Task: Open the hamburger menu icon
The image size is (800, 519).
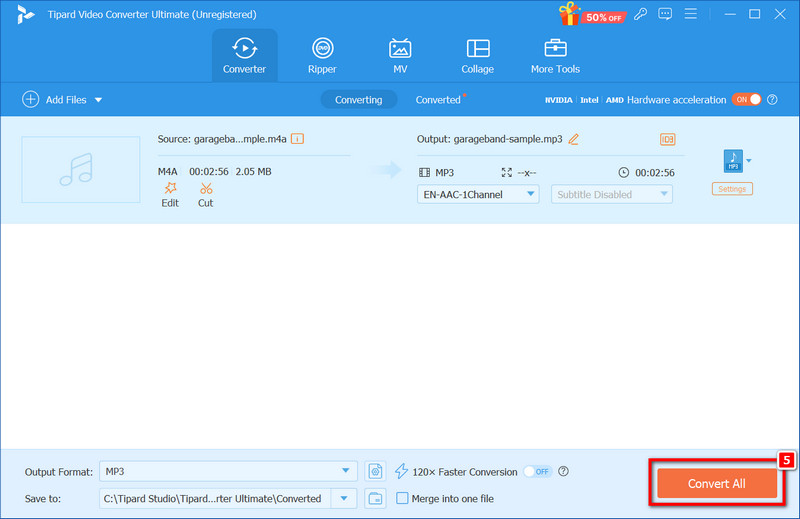Action: [690, 14]
